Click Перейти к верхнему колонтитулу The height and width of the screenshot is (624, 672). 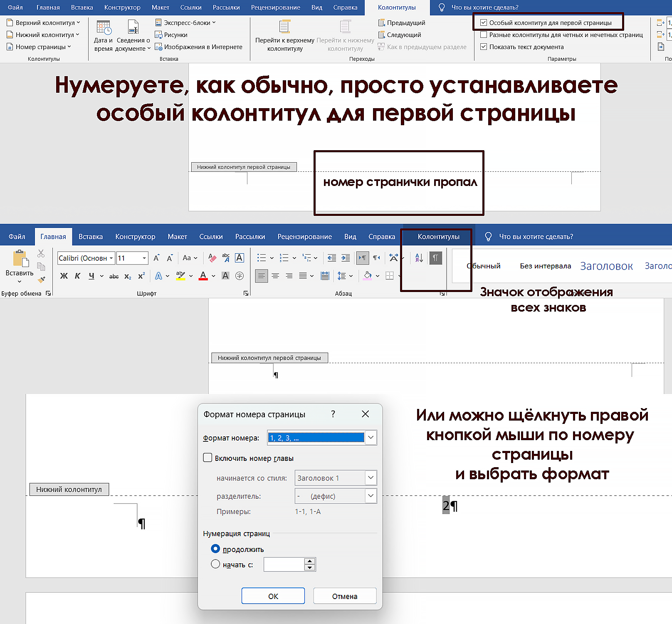pos(285,36)
